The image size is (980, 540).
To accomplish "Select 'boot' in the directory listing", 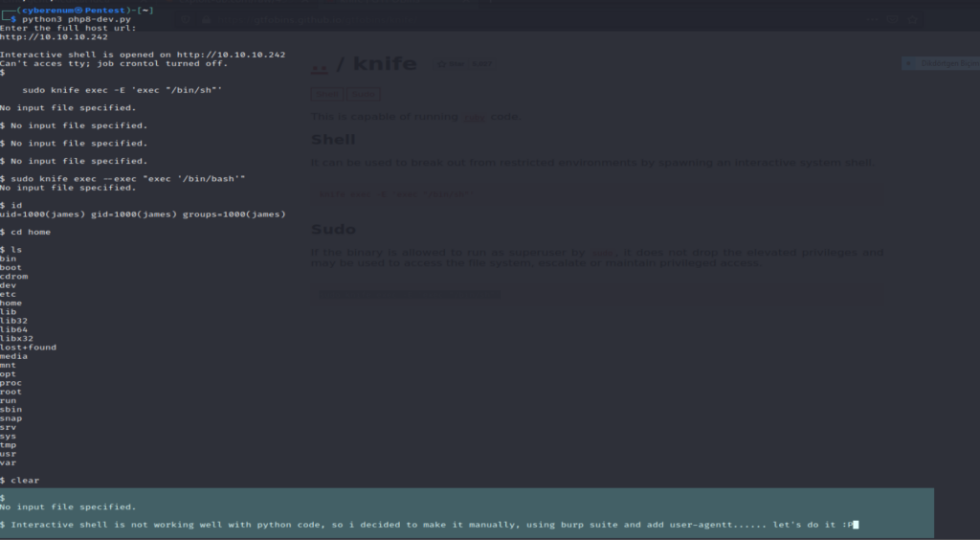I will (11, 267).
